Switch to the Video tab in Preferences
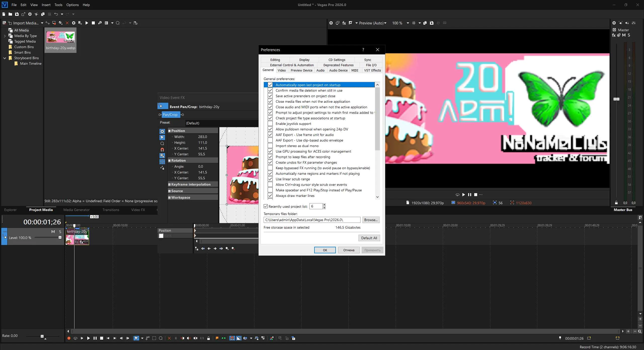 281,71
